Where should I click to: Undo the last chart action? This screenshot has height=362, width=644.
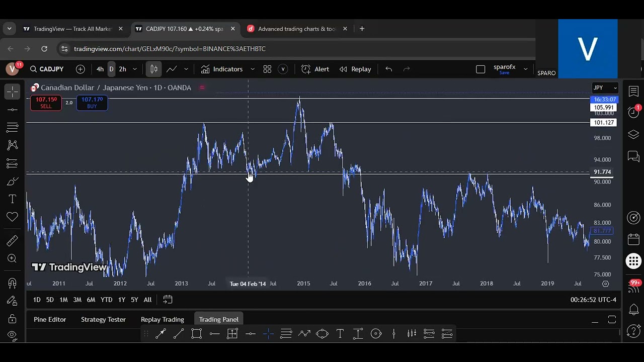(x=388, y=69)
